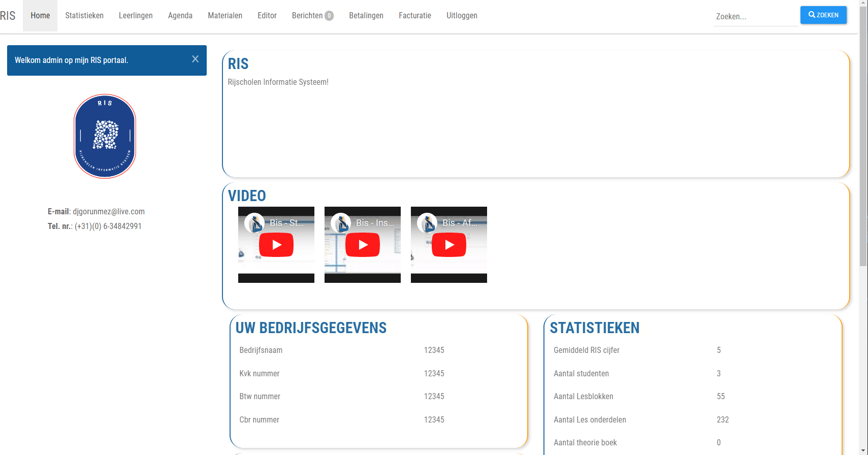
Task: Select Uitloggen to log out
Action: (462, 16)
